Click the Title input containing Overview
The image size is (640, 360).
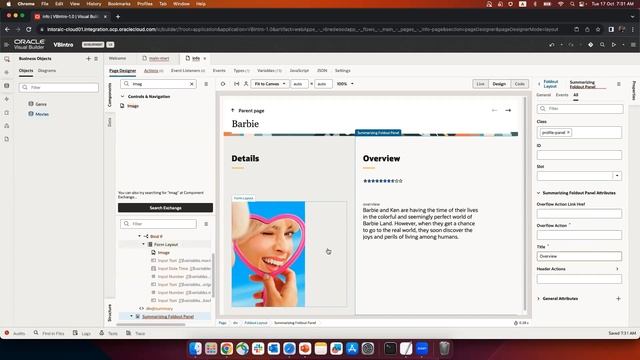click(579, 256)
